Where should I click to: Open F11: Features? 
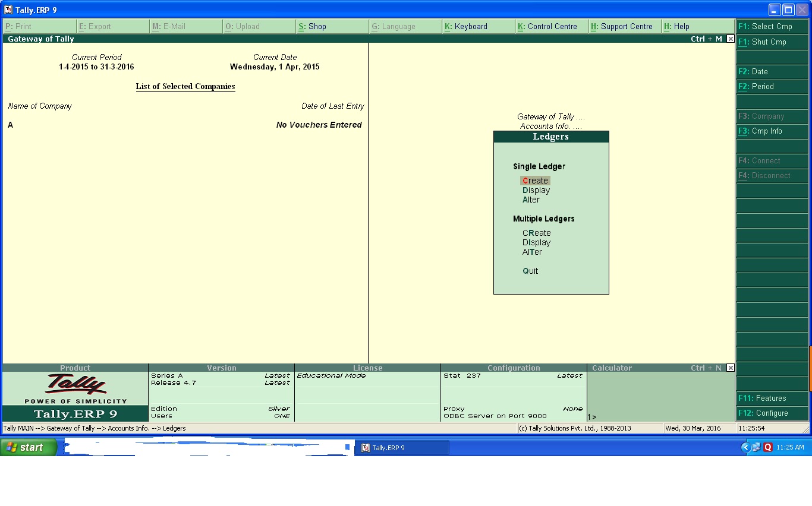(772, 398)
